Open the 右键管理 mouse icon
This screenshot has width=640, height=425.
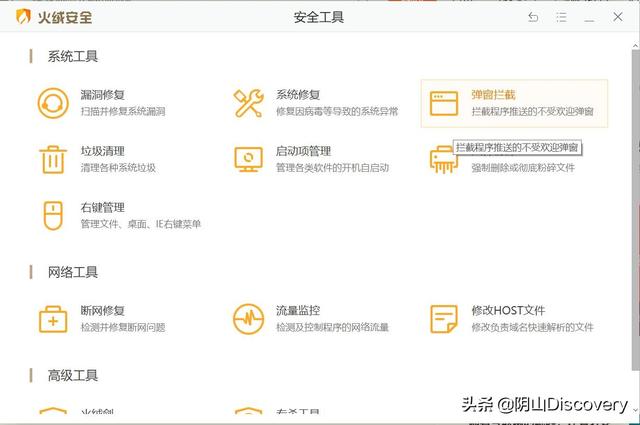[x=52, y=215]
